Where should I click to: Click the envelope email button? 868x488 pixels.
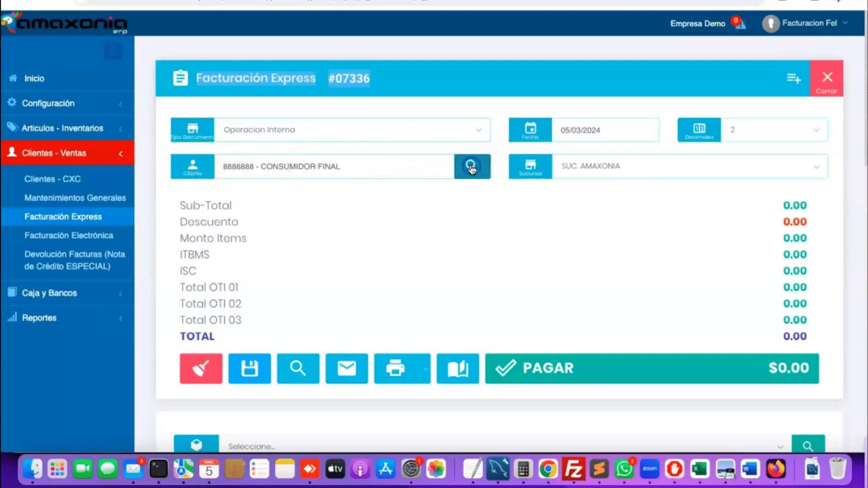347,369
